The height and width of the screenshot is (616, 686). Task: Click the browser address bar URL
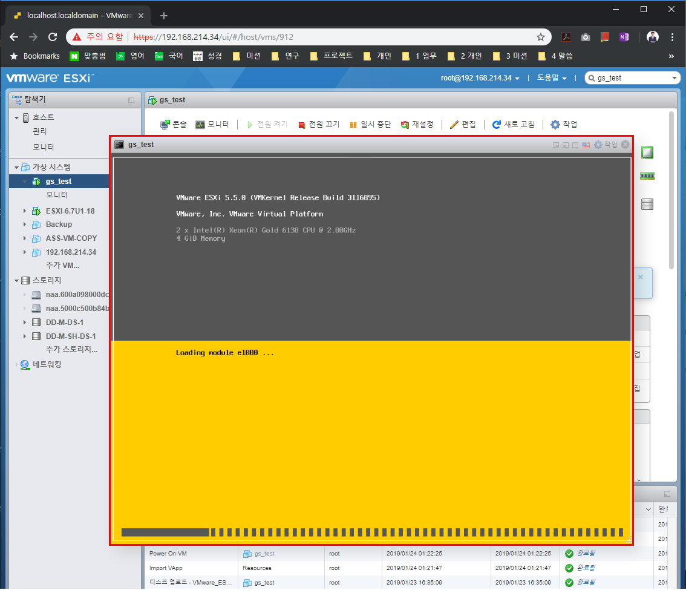[214, 37]
